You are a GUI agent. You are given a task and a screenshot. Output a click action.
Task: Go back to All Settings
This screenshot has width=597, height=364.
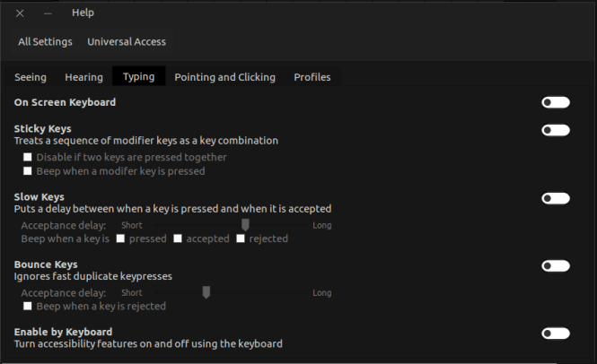(44, 41)
